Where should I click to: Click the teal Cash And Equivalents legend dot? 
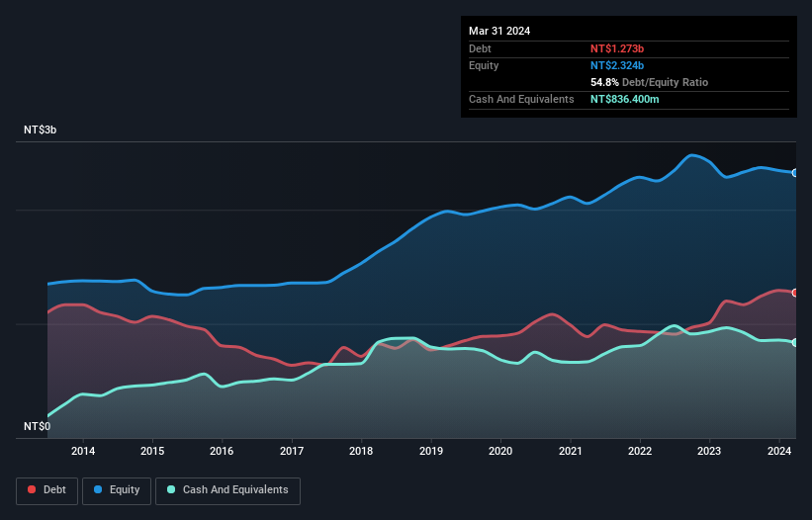tap(171, 489)
